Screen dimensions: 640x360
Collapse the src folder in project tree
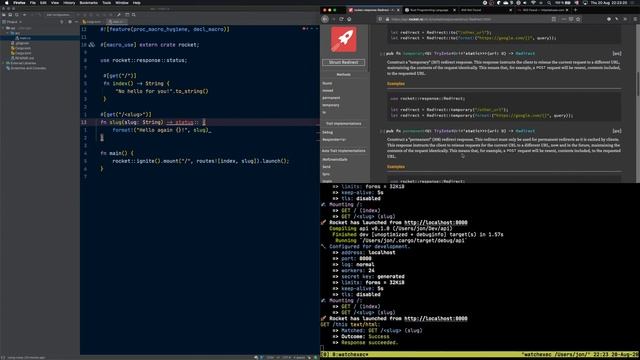coord(8,33)
